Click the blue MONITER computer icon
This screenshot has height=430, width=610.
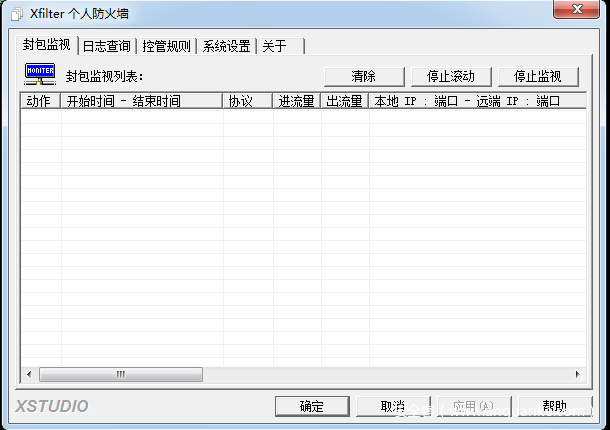coord(40,74)
